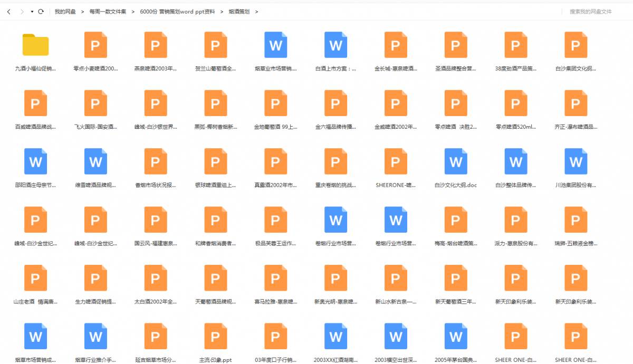Click file name 重庆卷烟的挑战
Viewport: 633px width, 364px height.
[336, 186]
